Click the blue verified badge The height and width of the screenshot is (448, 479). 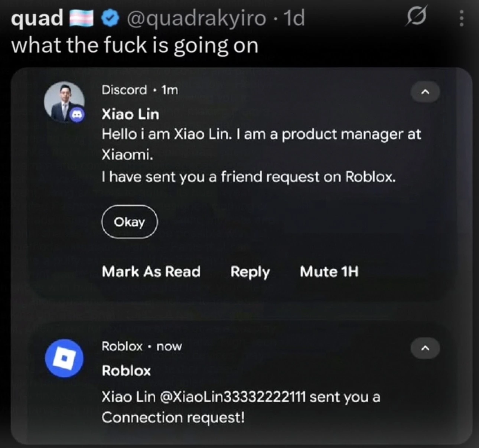click(110, 19)
